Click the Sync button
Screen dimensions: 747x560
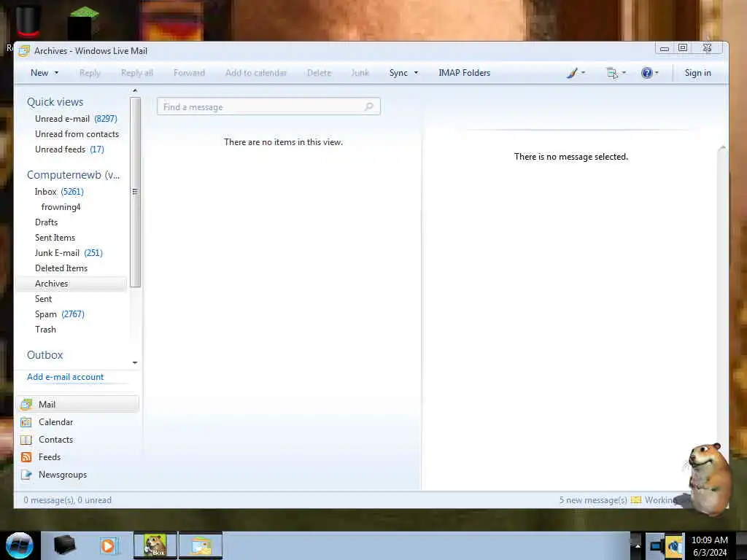point(398,73)
